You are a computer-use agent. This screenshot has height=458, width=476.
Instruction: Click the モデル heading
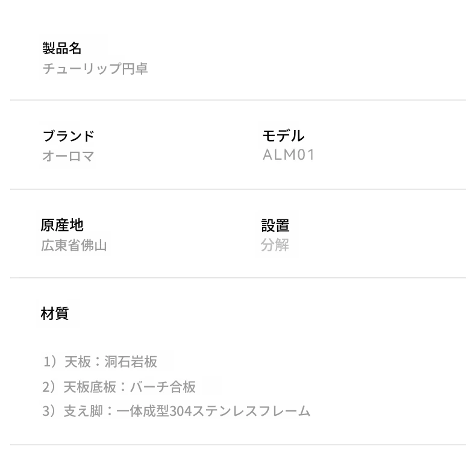pyautogui.click(x=283, y=136)
